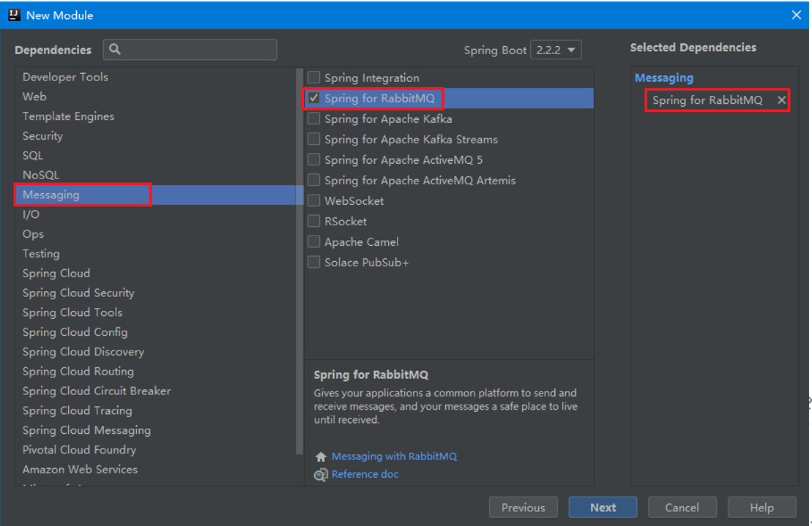Viewport: 812px width, 526px height.
Task: Click the Next button
Action: [603, 508]
